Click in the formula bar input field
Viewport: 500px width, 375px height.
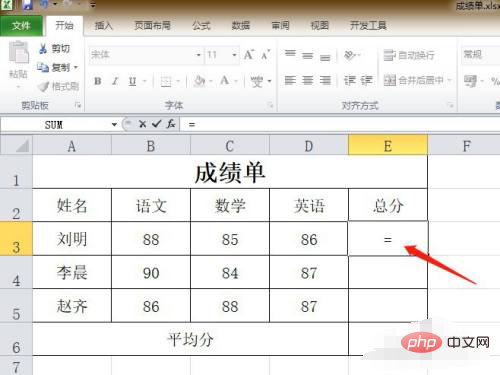340,125
